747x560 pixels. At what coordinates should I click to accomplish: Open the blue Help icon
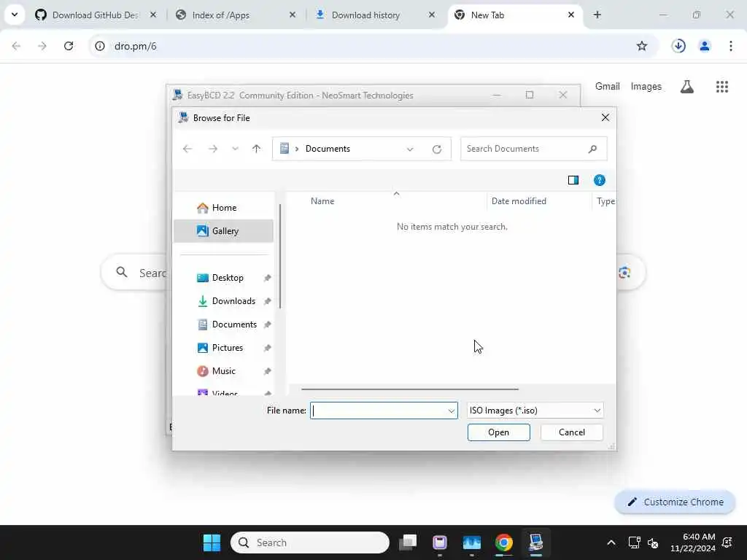[600, 180]
